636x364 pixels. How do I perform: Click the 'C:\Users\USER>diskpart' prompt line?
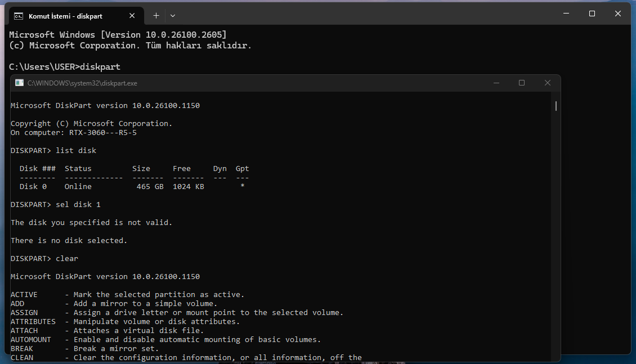(x=65, y=67)
